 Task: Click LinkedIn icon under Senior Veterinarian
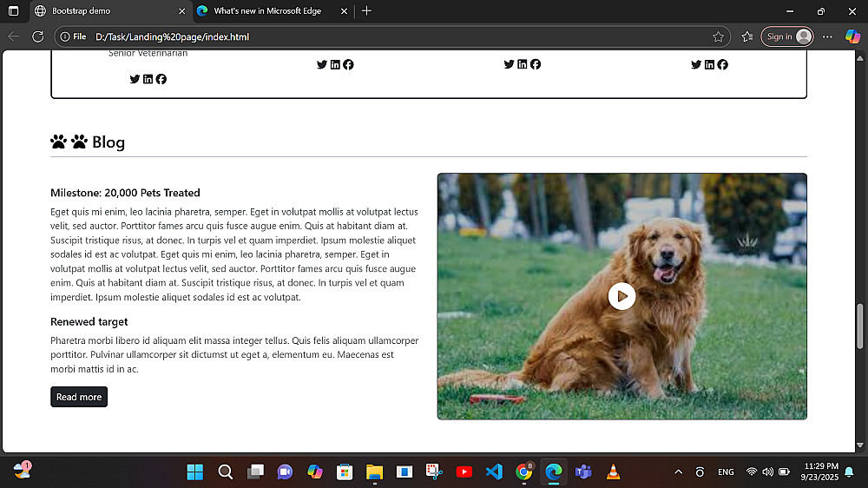coord(148,79)
